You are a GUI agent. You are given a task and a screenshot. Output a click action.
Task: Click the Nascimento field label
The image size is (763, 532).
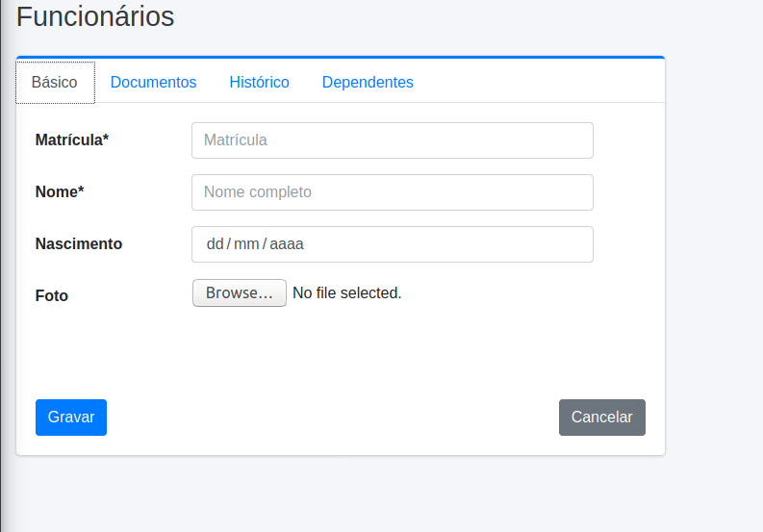(x=79, y=243)
